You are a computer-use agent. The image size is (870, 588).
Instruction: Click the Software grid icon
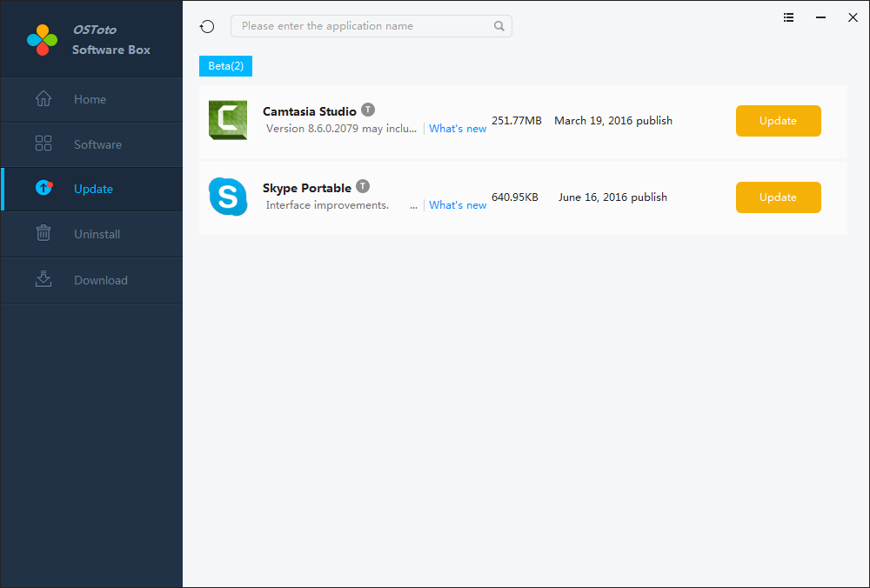(43, 144)
